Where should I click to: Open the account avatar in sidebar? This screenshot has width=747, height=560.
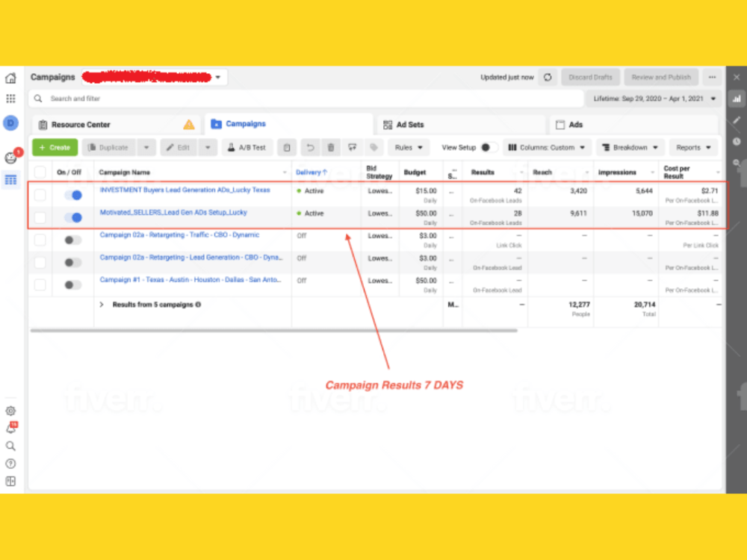10,123
